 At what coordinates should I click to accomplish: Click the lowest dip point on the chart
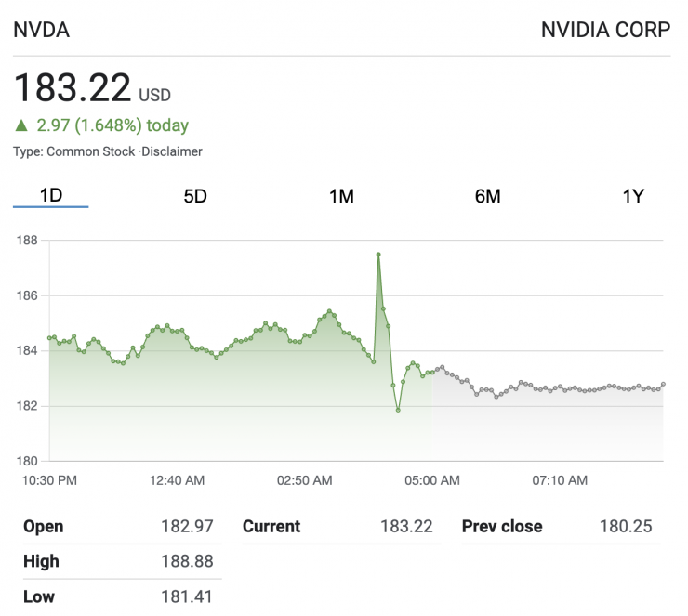(398, 410)
